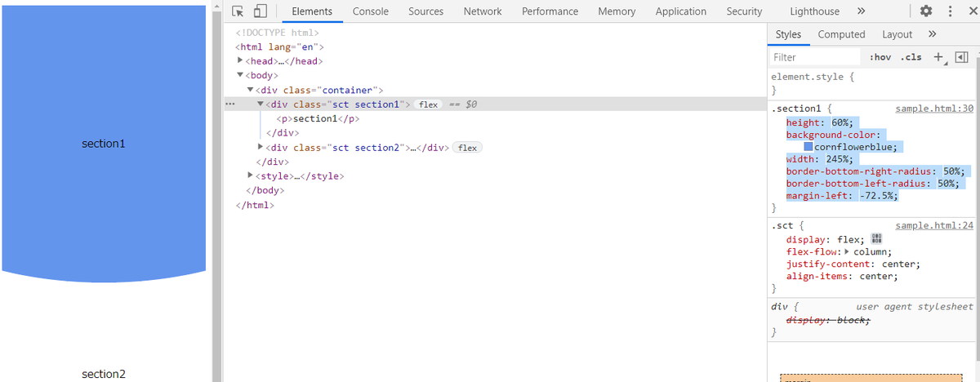Click the height: 60% declaration
Image resolution: width=980 pixels, height=382 pixels.
(x=820, y=122)
